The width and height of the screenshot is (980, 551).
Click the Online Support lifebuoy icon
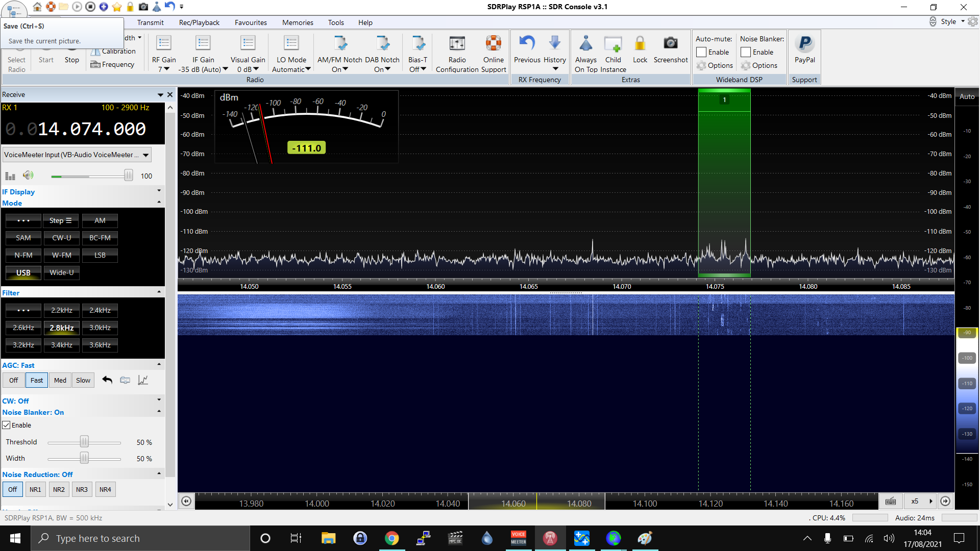click(x=493, y=44)
